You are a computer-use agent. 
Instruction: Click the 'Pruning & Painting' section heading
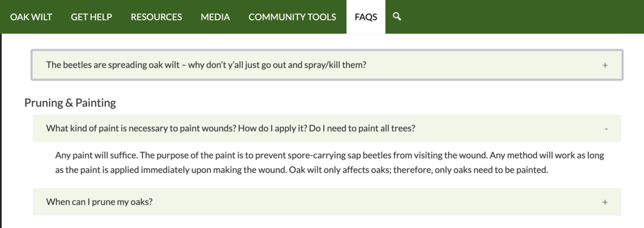click(70, 102)
